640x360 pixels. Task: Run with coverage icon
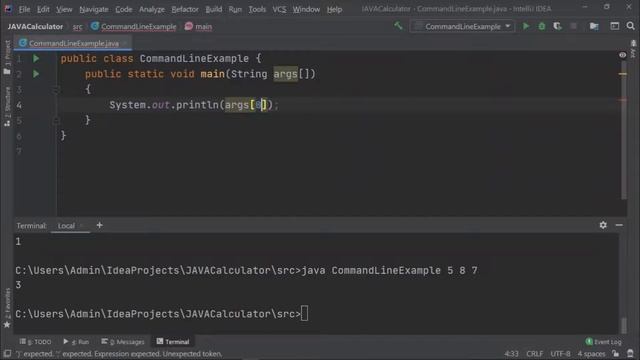557,27
